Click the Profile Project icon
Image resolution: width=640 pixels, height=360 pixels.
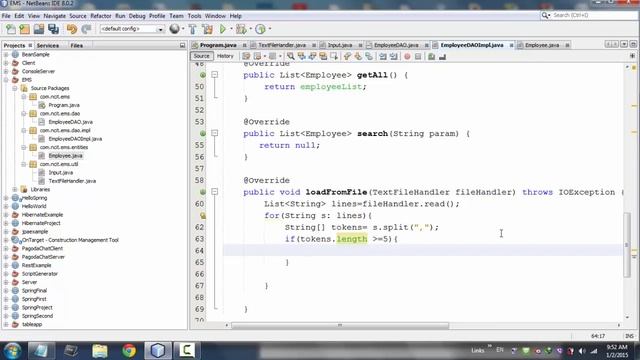260,29
